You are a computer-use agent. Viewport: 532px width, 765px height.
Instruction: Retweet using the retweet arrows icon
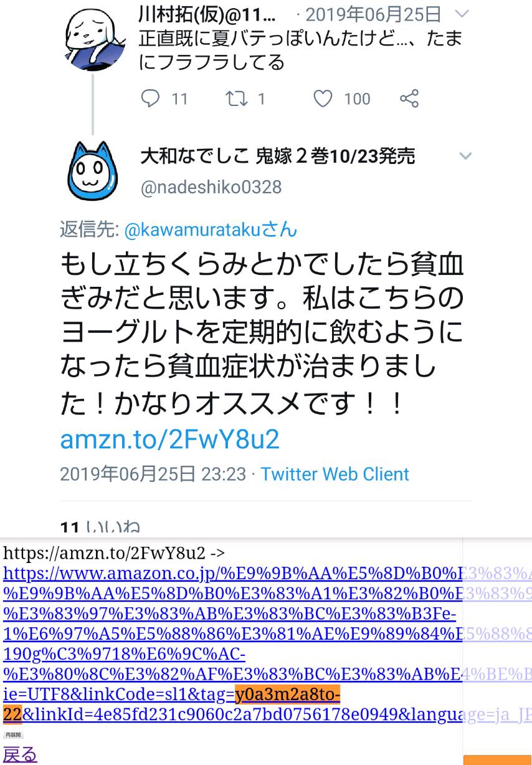click(237, 99)
